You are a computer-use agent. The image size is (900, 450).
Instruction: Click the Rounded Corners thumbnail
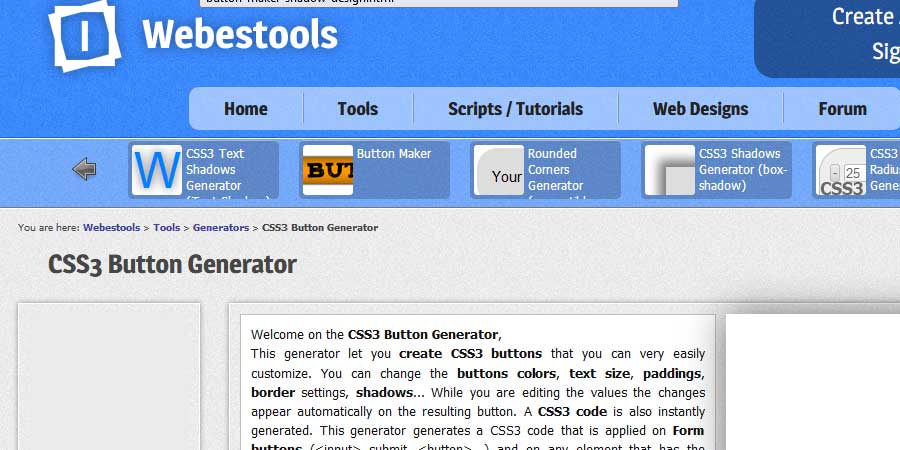click(x=499, y=170)
